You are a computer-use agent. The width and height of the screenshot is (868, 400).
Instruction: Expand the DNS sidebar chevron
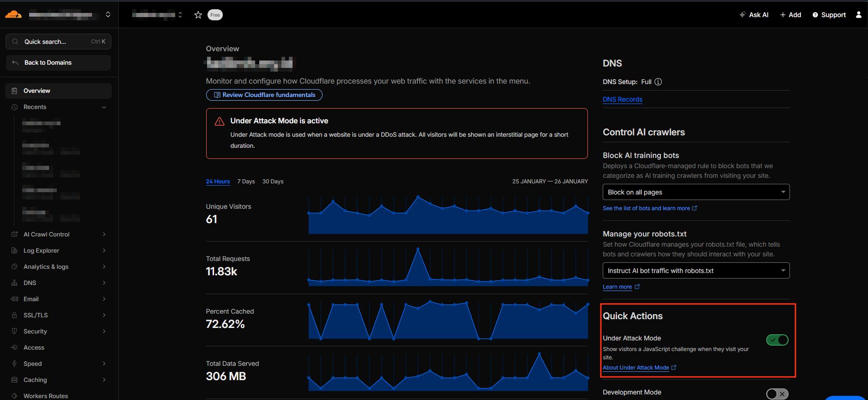[104, 283]
